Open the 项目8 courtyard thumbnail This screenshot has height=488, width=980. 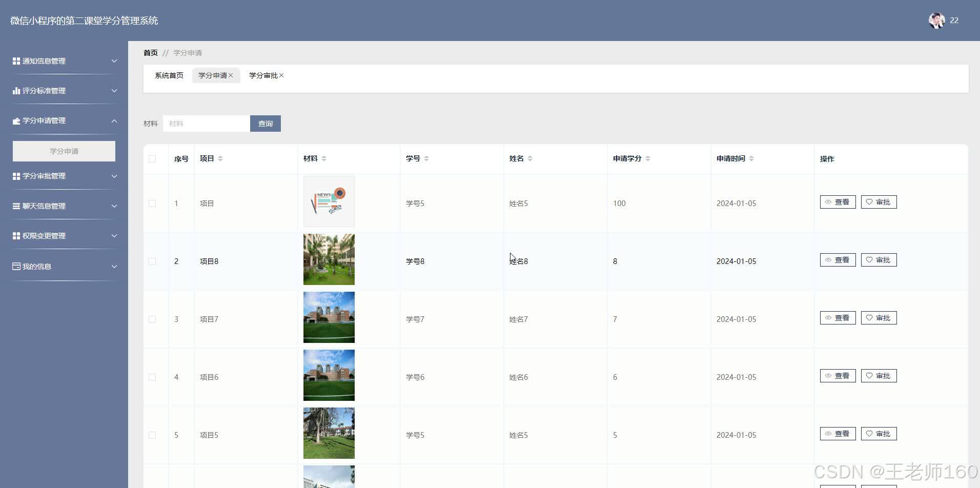pyautogui.click(x=329, y=259)
